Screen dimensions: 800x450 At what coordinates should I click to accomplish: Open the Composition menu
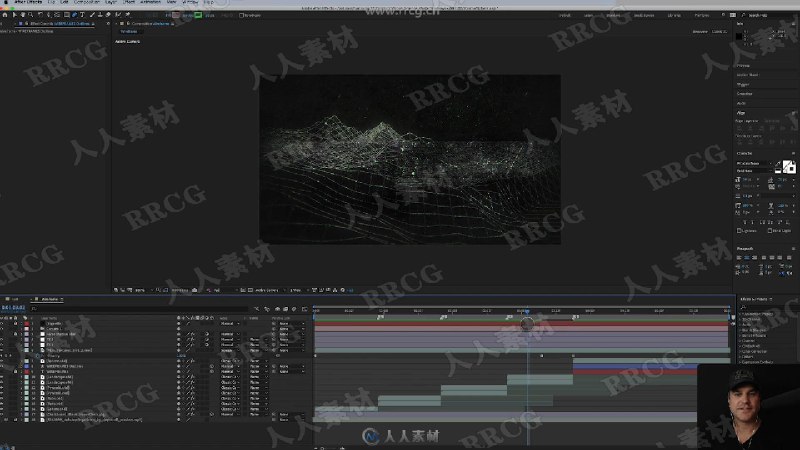(87, 2)
